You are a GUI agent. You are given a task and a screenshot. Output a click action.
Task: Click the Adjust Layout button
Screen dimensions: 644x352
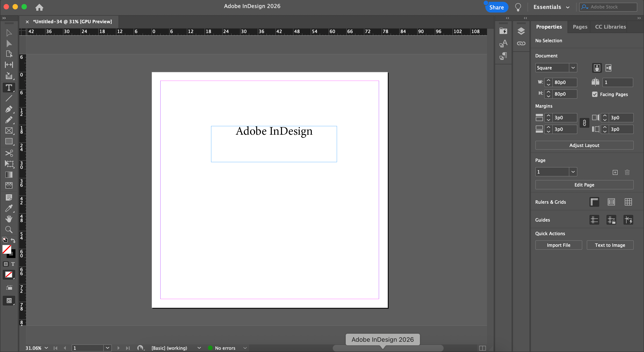[584, 145]
